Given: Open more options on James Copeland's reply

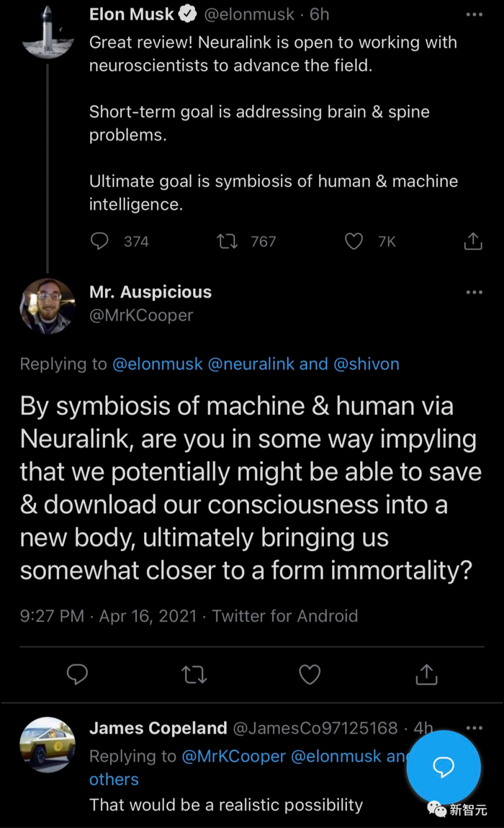Looking at the screenshot, I should (x=474, y=728).
